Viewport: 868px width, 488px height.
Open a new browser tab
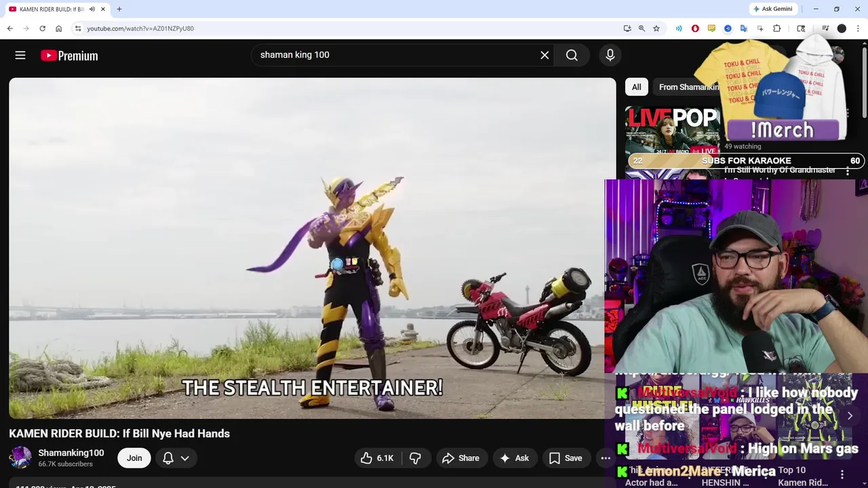tap(119, 9)
